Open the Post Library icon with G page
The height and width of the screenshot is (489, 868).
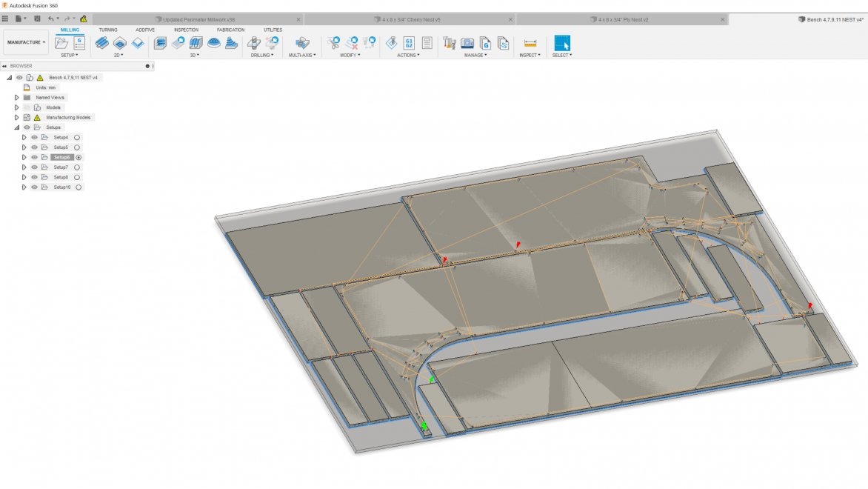coord(486,43)
